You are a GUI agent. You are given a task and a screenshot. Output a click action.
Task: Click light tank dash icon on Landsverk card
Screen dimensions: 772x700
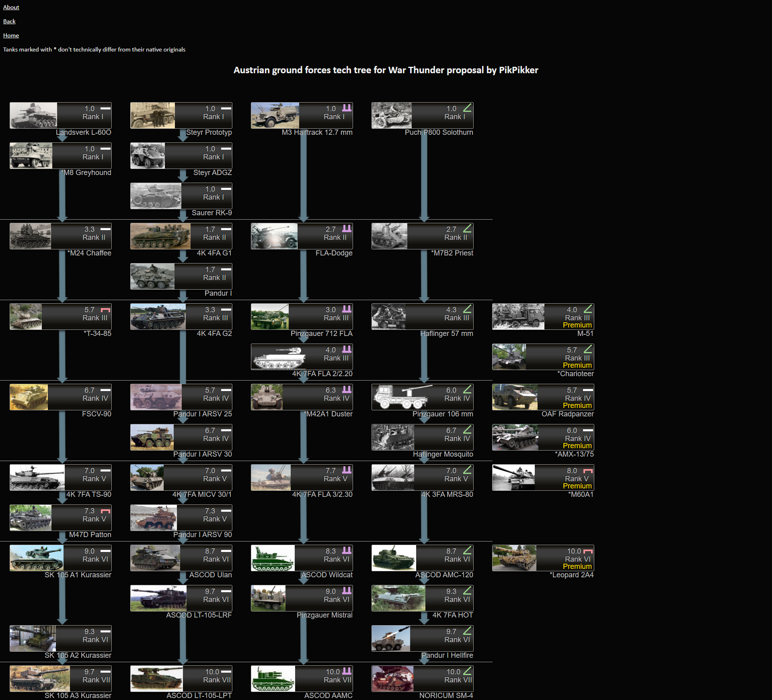tap(105, 108)
